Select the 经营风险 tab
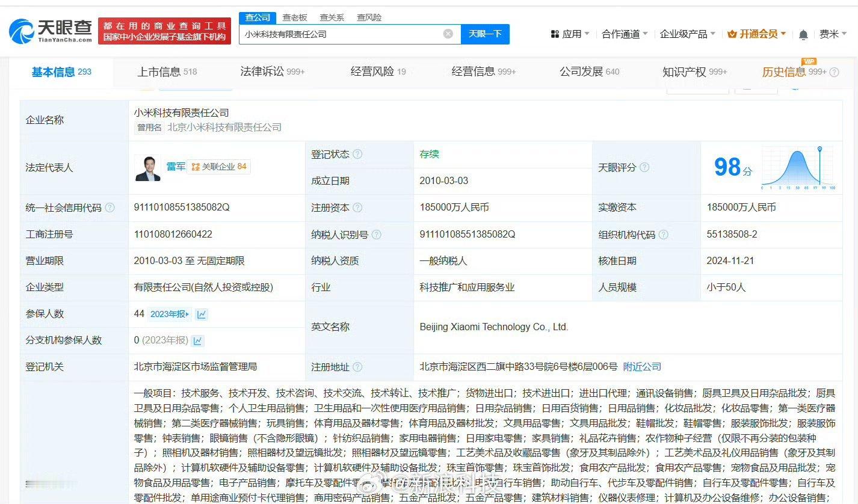This screenshot has height=504, width=858. [378, 72]
